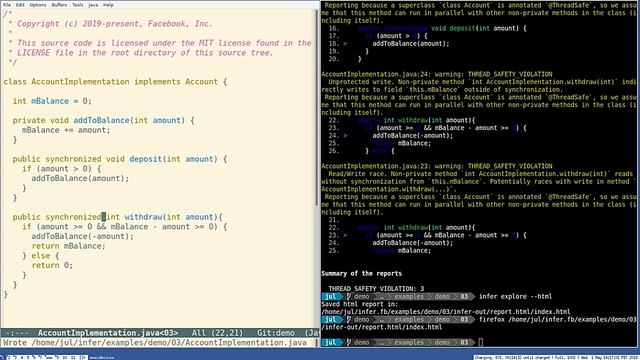Click 'infer explore --html' command in terminal
This screenshot has height=360, width=640.
coord(516,296)
